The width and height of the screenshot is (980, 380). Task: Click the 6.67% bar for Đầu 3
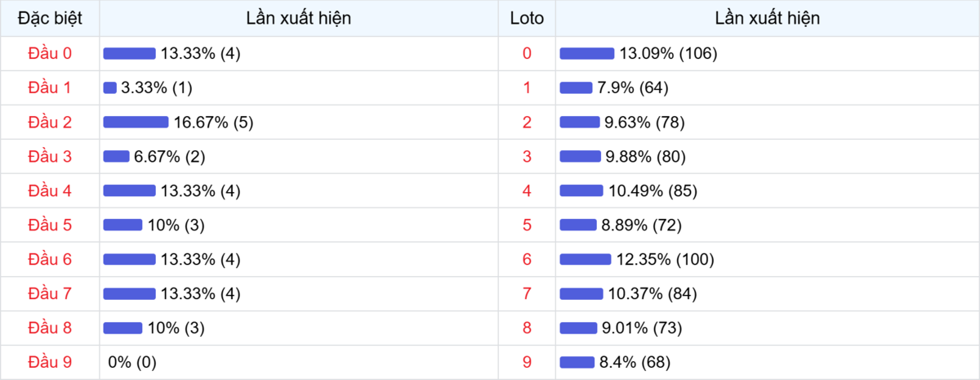click(x=116, y=157)
